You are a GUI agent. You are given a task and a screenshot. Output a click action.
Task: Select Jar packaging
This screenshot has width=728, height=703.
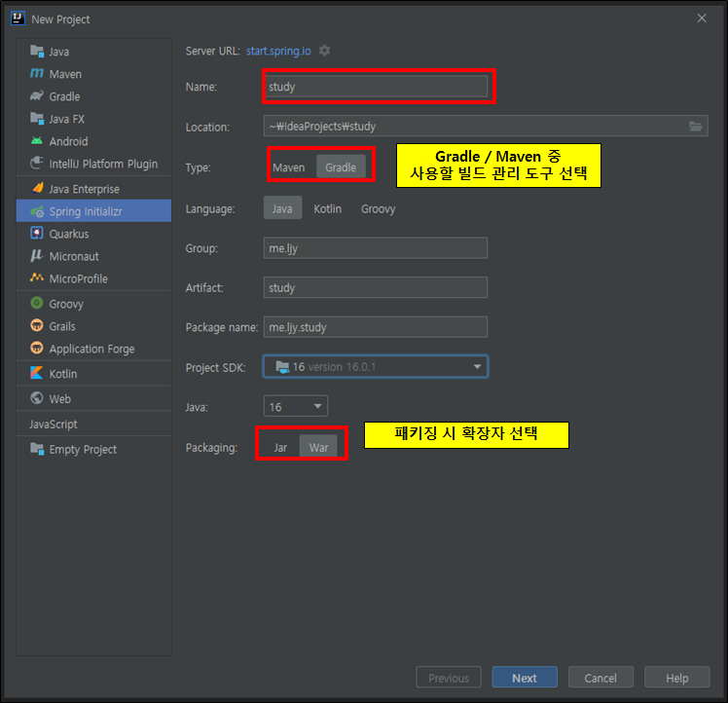point(280,448)
